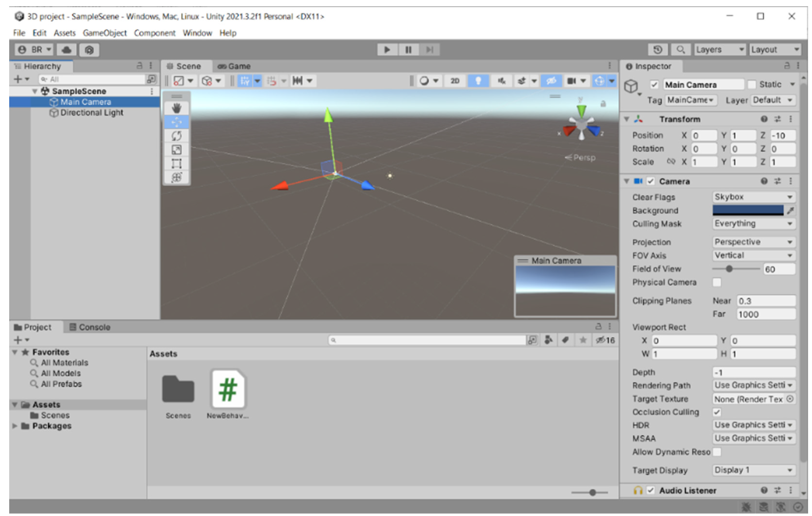This screenshot has height=516, width=812.
Task: Select the Rect transform tool
Action: 176,164
